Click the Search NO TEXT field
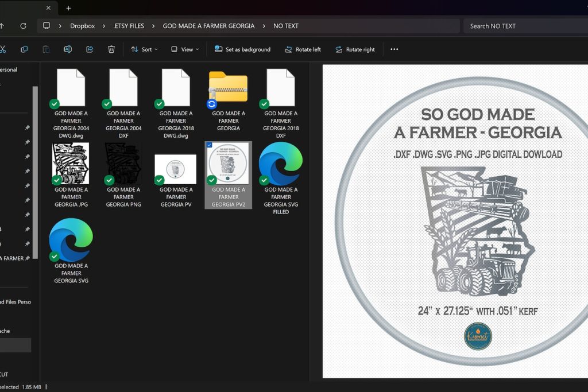The image size is (588, 392). (523, 26)
